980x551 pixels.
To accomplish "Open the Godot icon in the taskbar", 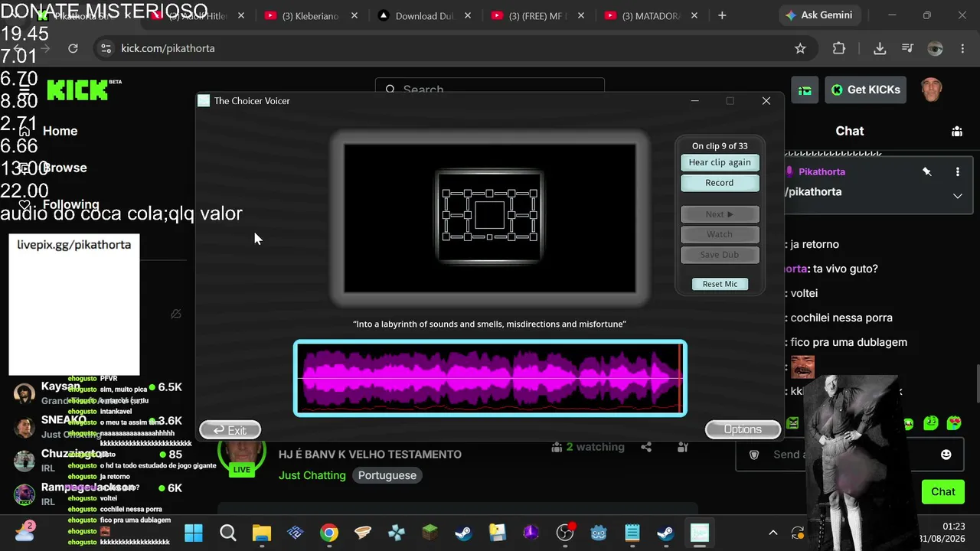I will tap(599, 533).
